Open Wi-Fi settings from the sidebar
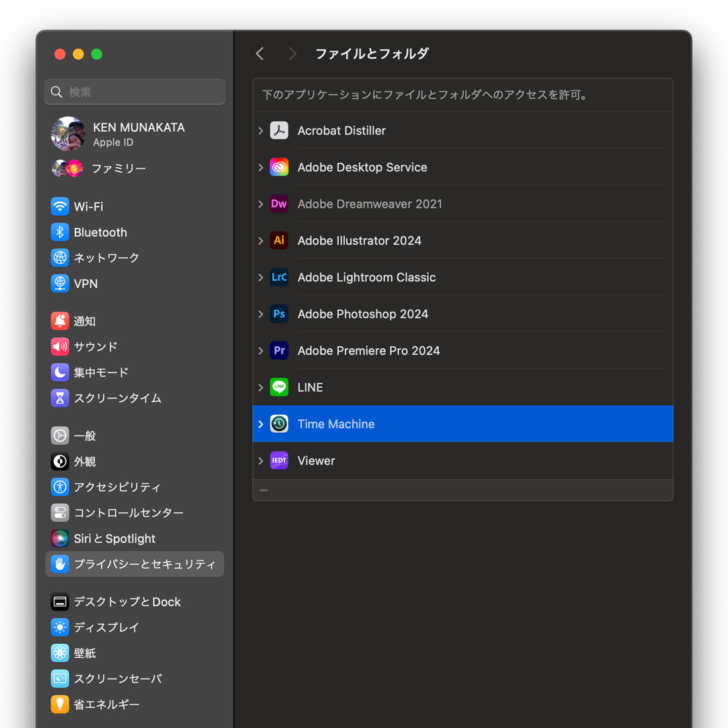The height and width of the screenshot is (728, 728). pyautogui.click(x=60, y=206)
